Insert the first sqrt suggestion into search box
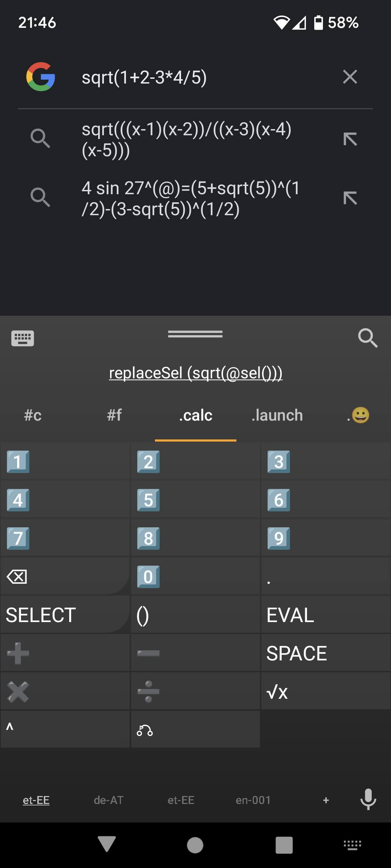The height and width of the screenshot is (868, 391). (350, 139)
